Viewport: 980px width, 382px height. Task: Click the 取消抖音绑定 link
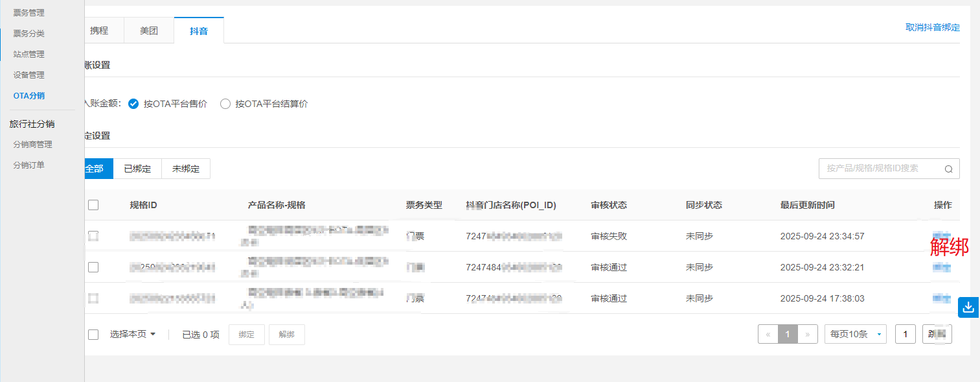[x=932, y=27]
